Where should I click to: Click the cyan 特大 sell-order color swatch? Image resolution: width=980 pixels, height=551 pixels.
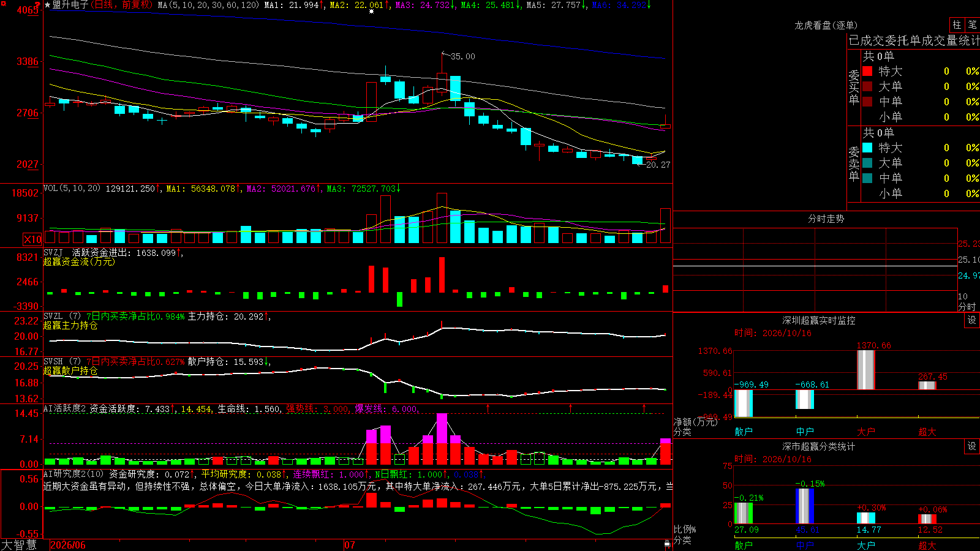[867, 148]
